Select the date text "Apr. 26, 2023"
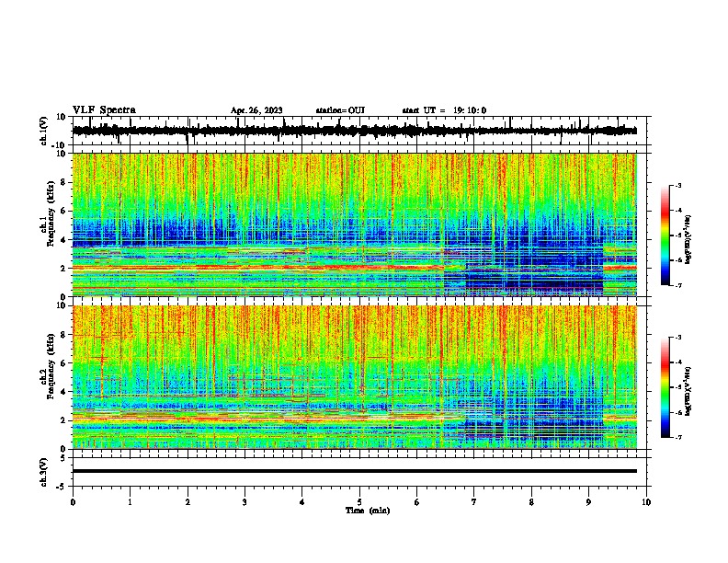 pos(256,110)
